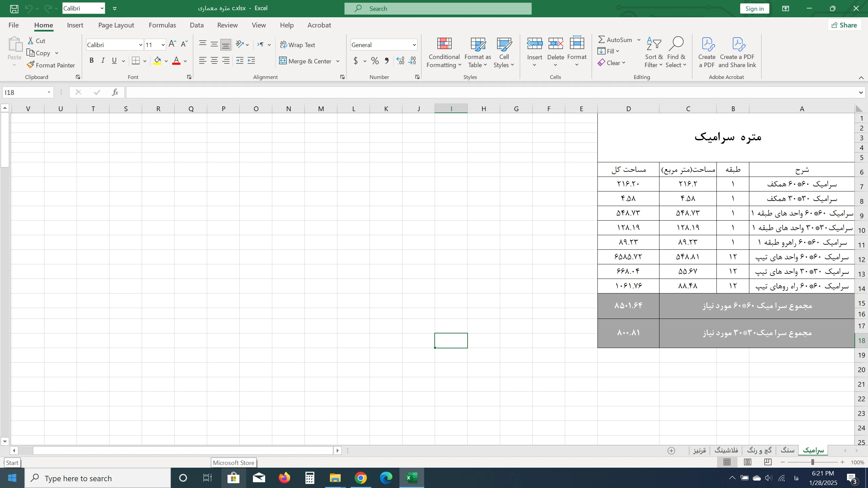Viewport: 868px width, 488px height.
Task: Click the Sign in button
Action: coord(754,8)
